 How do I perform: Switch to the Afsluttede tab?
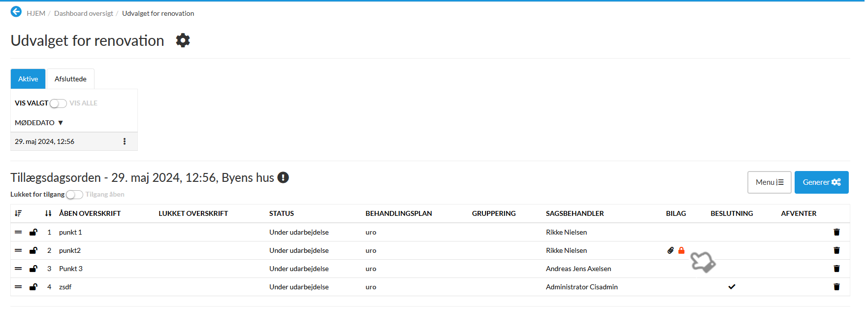point(70,79)
